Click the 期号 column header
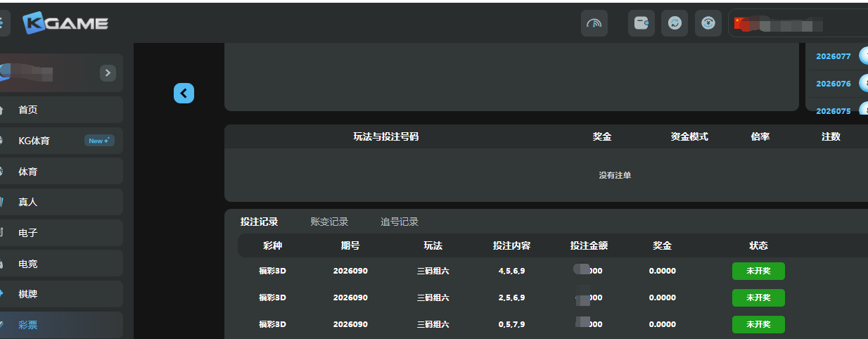868x339 pixels. 350,245
